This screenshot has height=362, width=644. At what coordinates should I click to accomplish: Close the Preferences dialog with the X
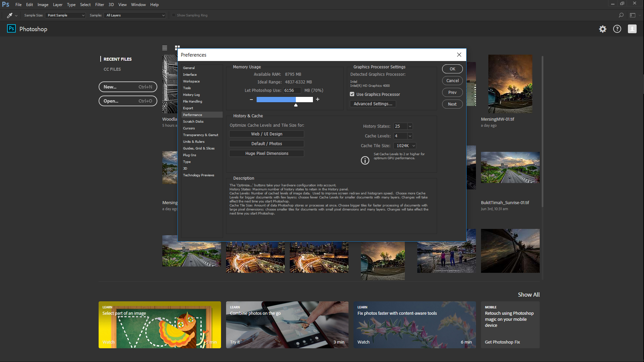coord(459,55)
